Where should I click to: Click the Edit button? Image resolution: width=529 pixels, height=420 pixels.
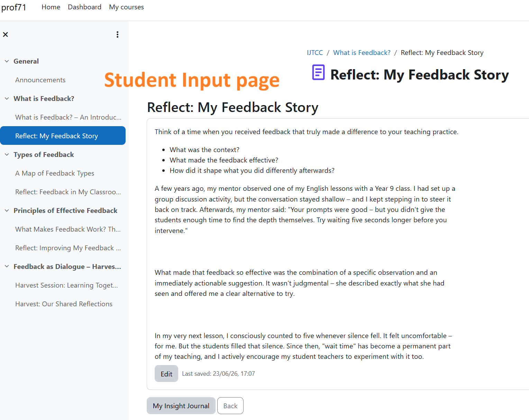point(166,374)
